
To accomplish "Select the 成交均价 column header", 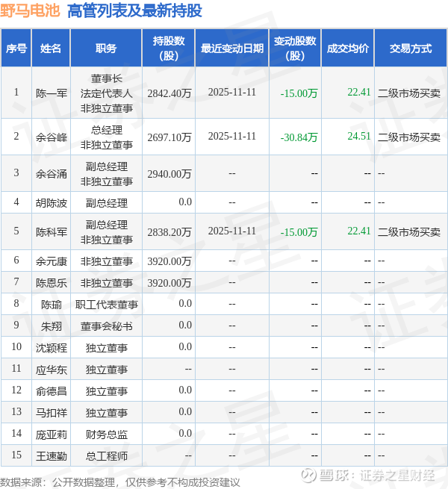I will click(347, 49).
